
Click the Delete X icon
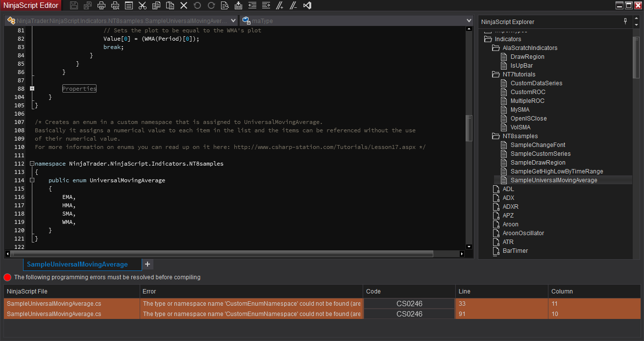click(x=184, y=5)
